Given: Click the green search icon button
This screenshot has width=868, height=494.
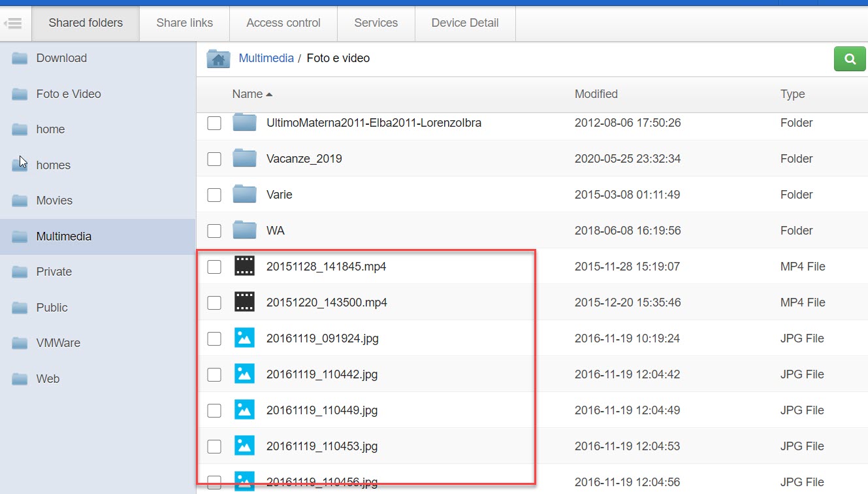Looking at the screenshot, I should click(850, 59).
